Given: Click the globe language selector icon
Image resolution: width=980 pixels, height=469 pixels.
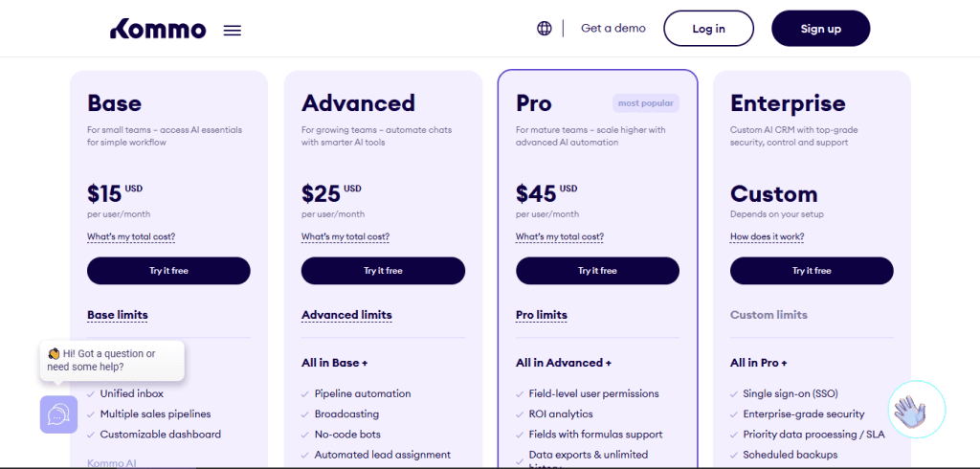Looking at the screenshot, I should [545, 29].
